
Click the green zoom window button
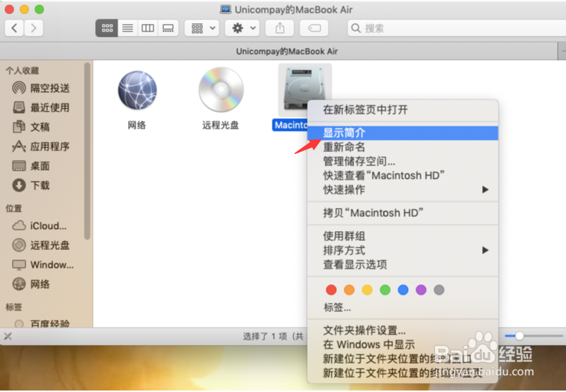point(40,10)
